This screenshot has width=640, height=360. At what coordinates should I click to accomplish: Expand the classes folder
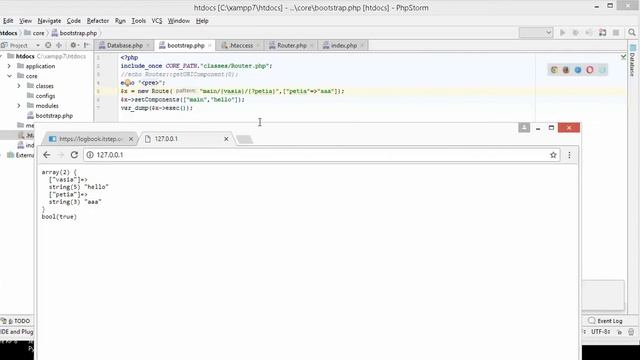[19, 86]
